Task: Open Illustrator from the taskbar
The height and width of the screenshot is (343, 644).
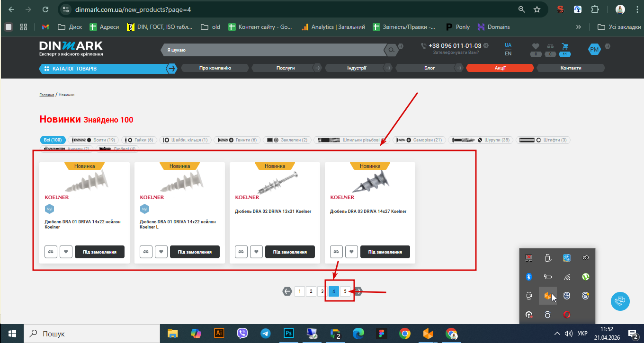Action: click(219, 334)
